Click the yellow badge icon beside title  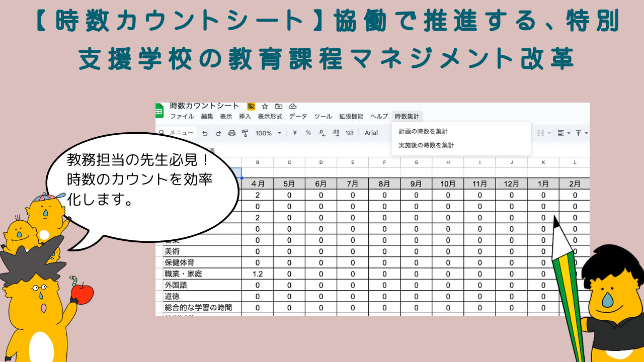[x=251, y=106]
